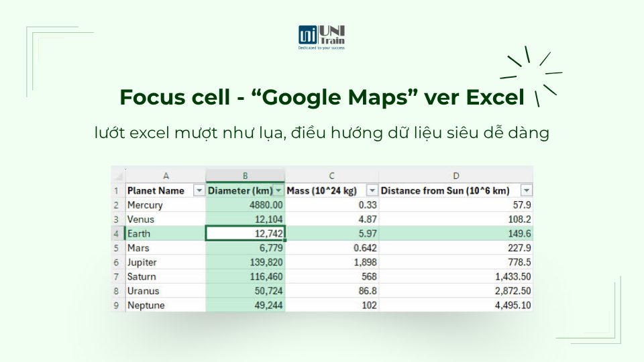Select the distance cell 778.5
Viewport: 644px width, 362px height.
[x=456, y=262]
